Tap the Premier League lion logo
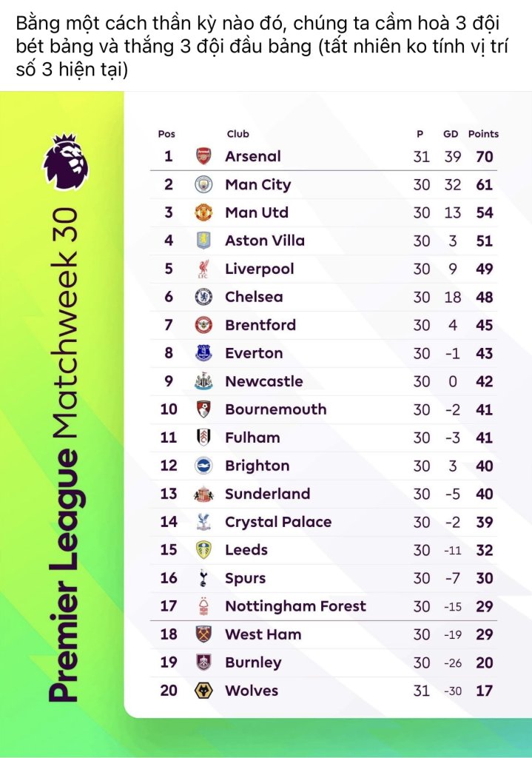Image resolution: width=532 pixels, height=758 pixels. pyautogui.click(x=66, y=162)
